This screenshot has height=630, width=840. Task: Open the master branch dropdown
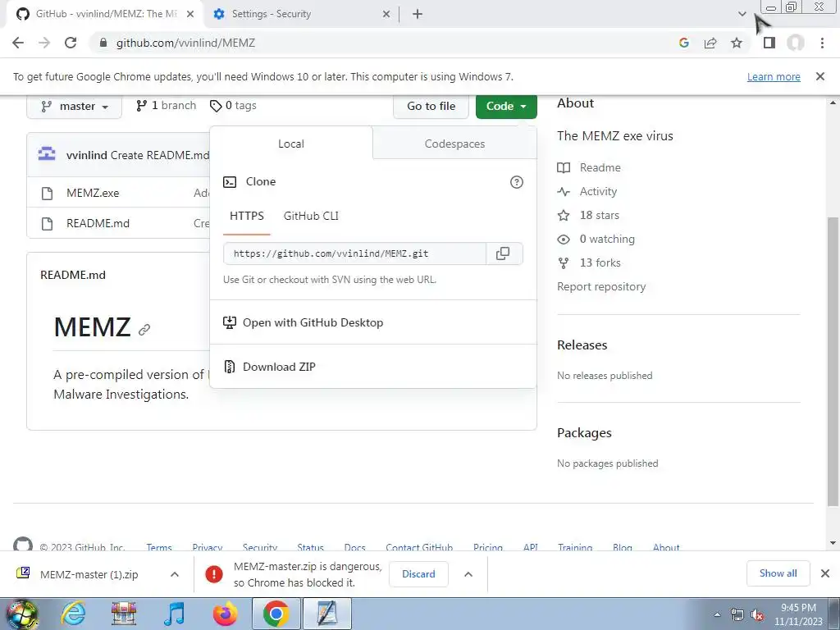(x=75, y=106)
